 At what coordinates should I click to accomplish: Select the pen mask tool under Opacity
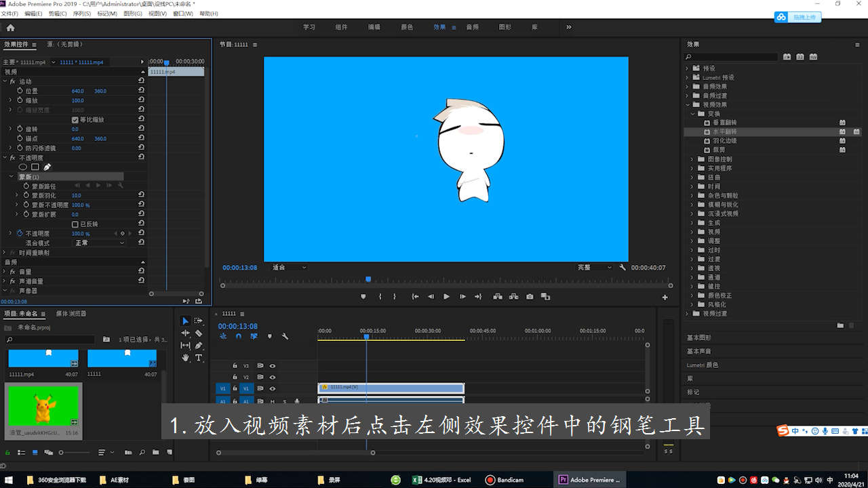click(x=47, y=167)
